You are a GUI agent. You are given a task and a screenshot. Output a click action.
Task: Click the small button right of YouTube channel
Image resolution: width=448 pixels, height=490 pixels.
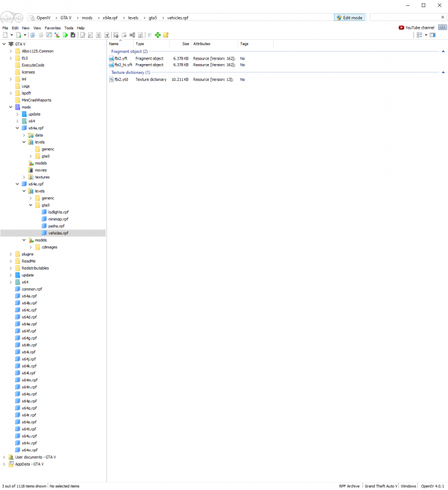tap(442, 27)
